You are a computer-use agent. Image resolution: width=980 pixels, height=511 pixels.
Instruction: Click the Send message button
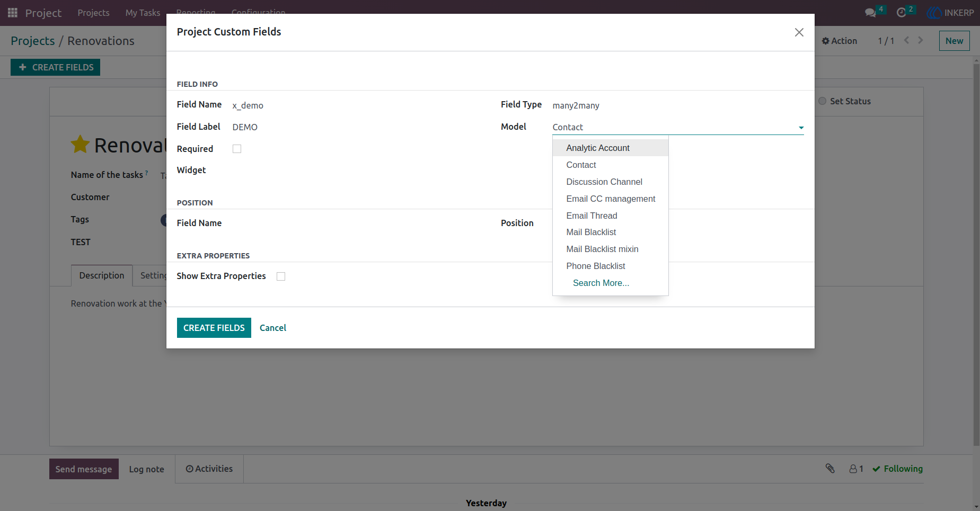pos(84,469)
